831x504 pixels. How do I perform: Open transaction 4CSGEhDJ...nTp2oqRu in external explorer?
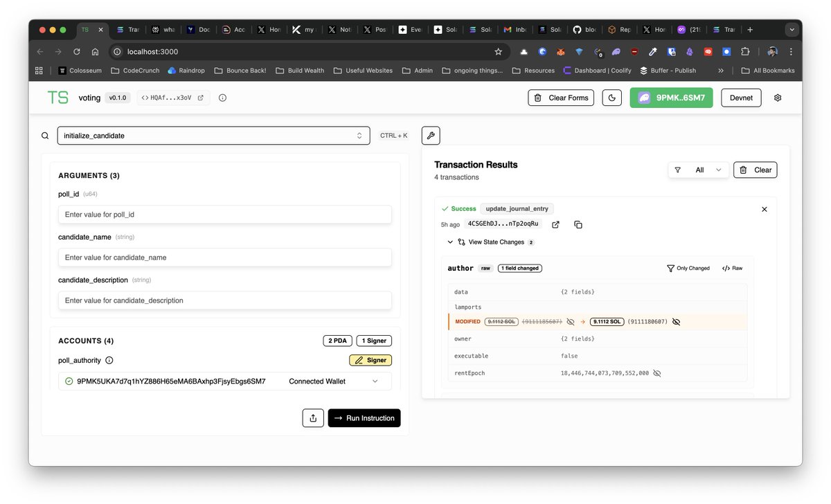tap(555, 224)
